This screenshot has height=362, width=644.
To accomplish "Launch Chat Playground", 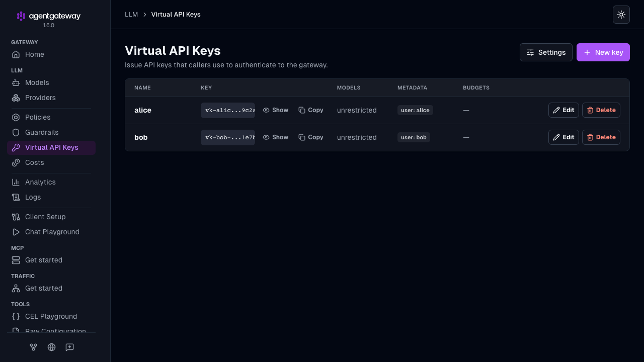I will [51, 232].
